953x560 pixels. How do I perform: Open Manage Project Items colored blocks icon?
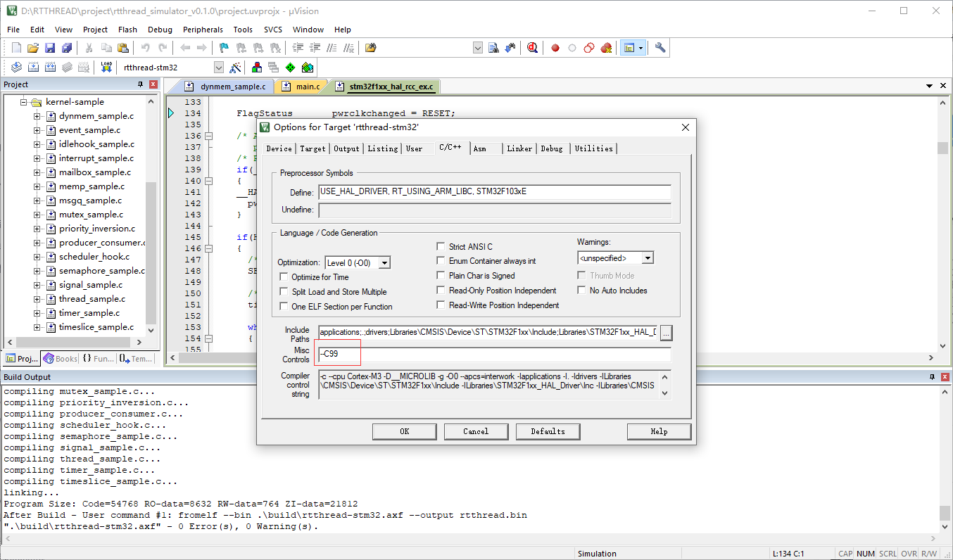(x=257, y=68)
